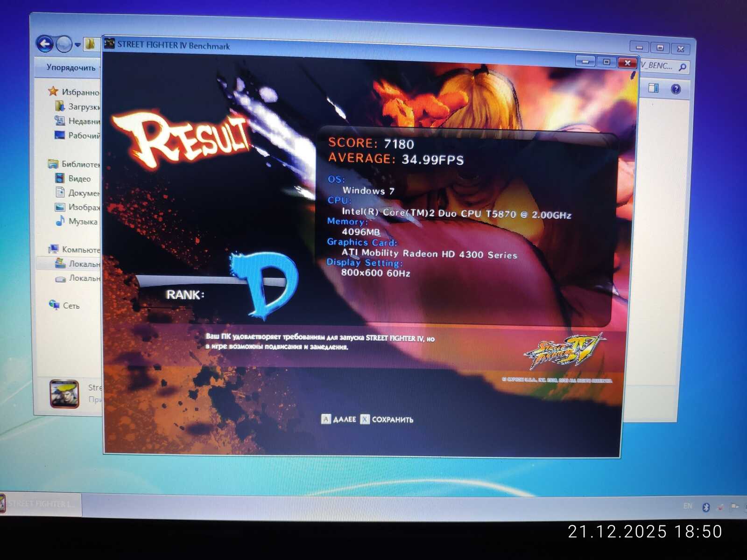747x560 pixels.
Task: Click the STREET FIGHTER taskbar button
Action: point(41,504)
